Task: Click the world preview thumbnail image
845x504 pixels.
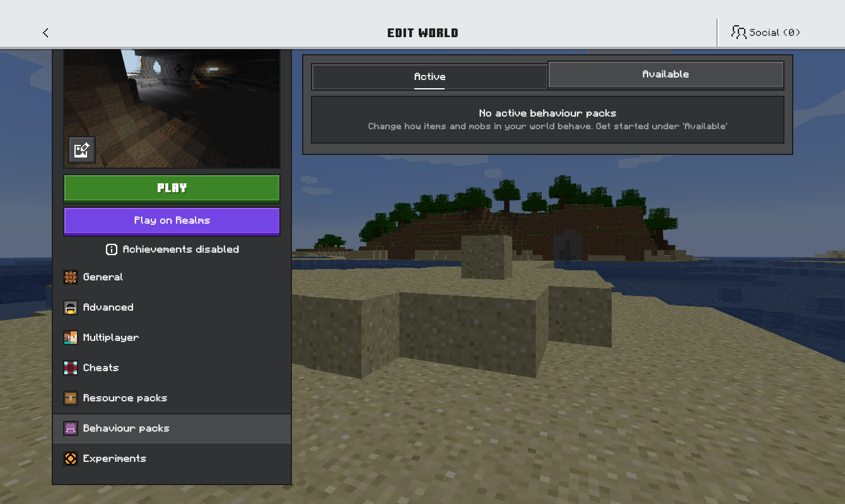Action: coord(172,108)
